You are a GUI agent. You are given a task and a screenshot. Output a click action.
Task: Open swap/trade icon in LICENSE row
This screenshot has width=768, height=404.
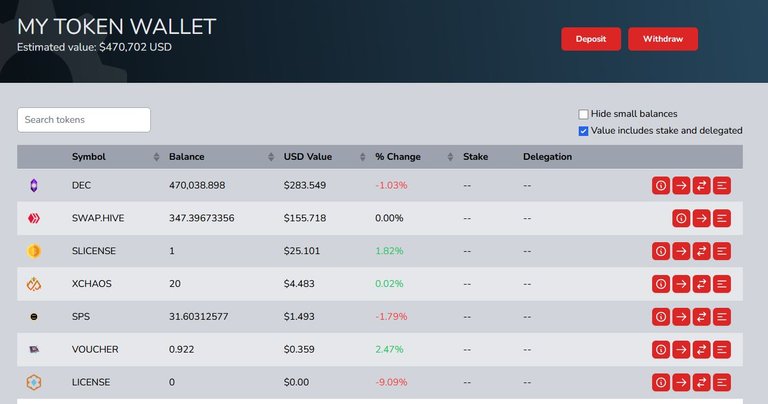pos(701,382)
